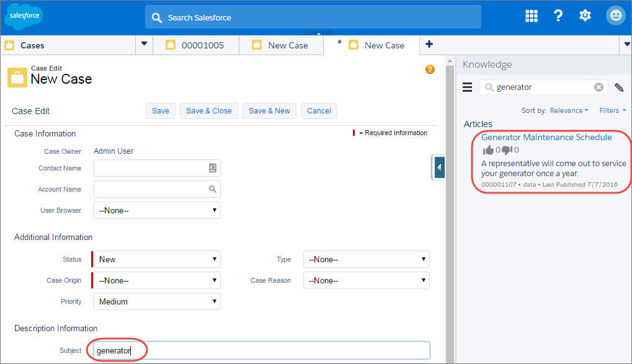Open the App Launcher grid icon
Screen dimensions: 632x364
[x=532, y=16]
